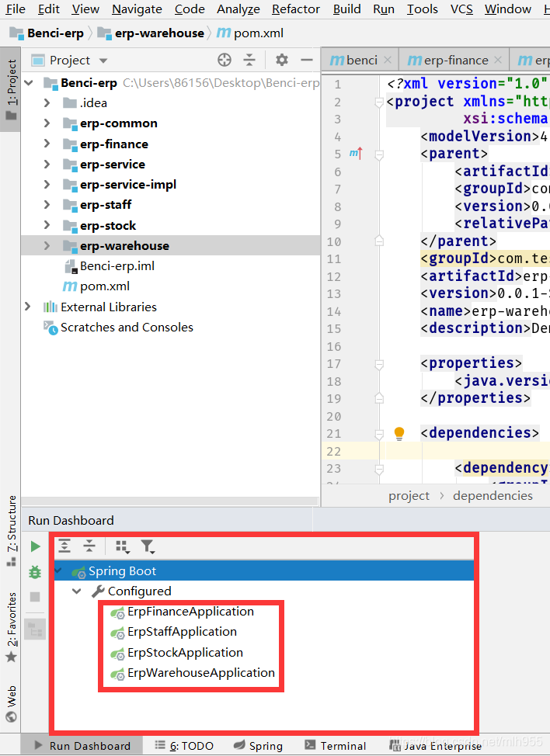Open the Spring tool window

pyautogui.click(x=258, y=745)
